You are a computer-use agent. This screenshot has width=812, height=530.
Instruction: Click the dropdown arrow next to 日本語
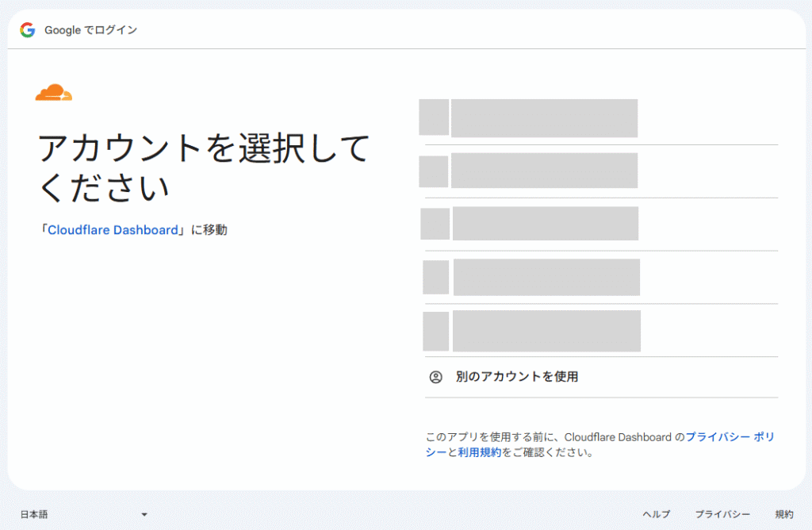144,514
